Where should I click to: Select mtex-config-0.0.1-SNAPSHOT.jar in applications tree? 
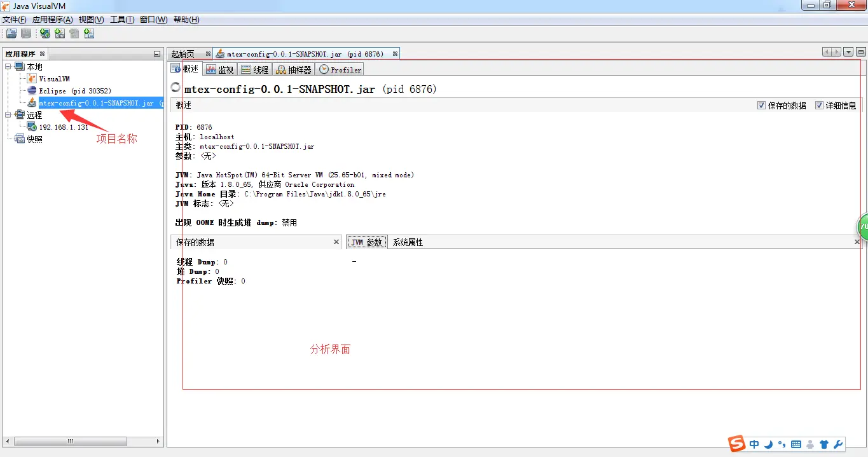[100, 103]
